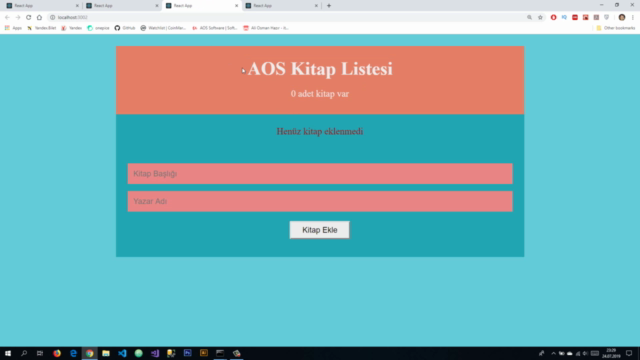Open the Chrome profile avatar
This screenshot has width=640, height=360.
click(x=622, y=17)
